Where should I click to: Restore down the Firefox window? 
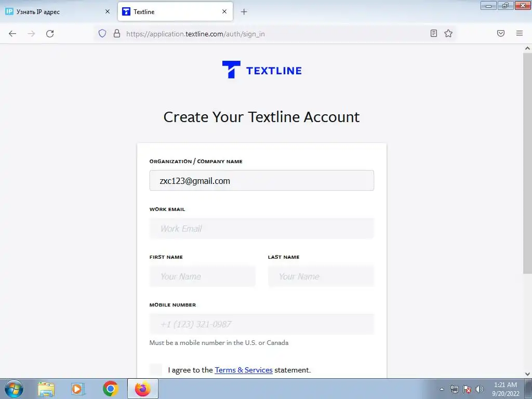point(506,5)
